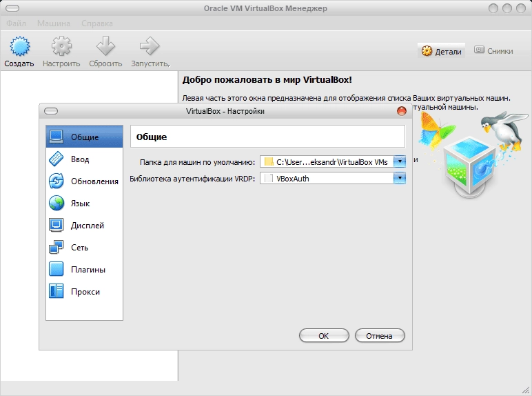Image resolution: width=532 pixels, height=396 pixels.
Task: Click the Отмена button
Action: [380, 335]
